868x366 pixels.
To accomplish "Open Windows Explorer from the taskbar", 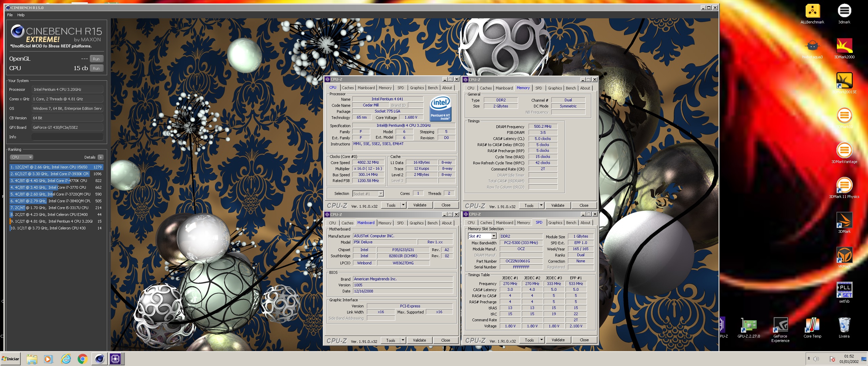I will click(32, 359).
